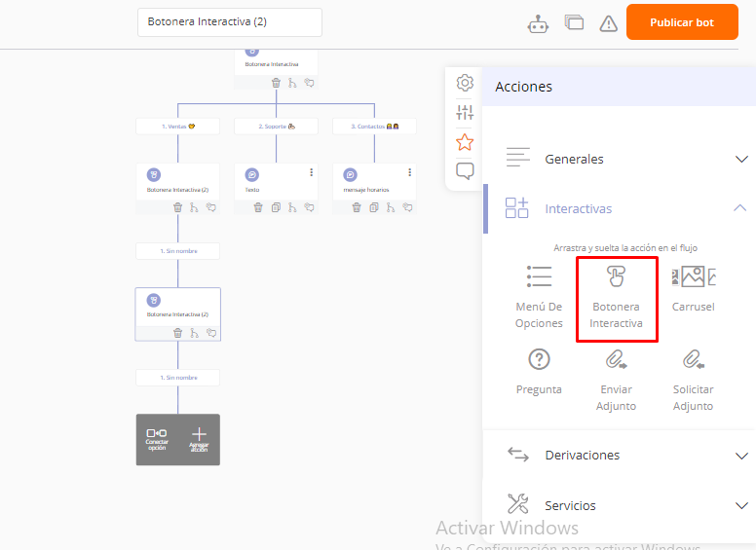Expand the Servicios section
The height and width of the screenshot is (550, 756).
pos(740,505)
